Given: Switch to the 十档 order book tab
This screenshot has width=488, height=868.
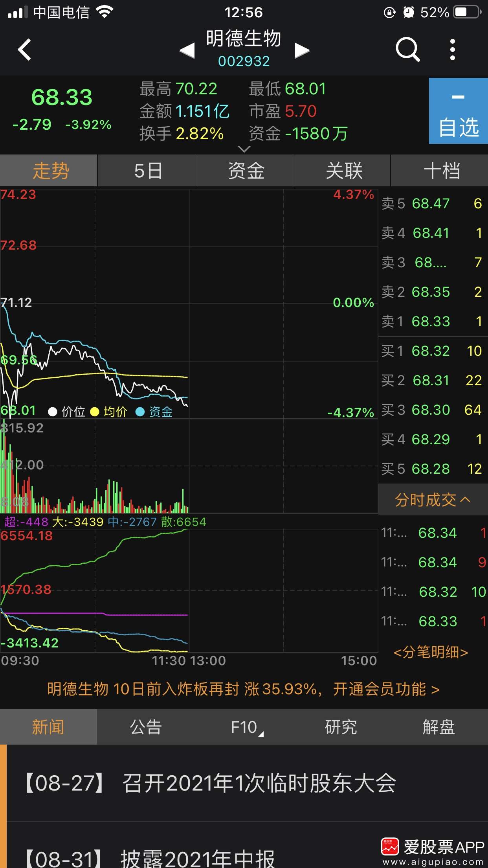Looking at the screenshot, I should (440, 171).
